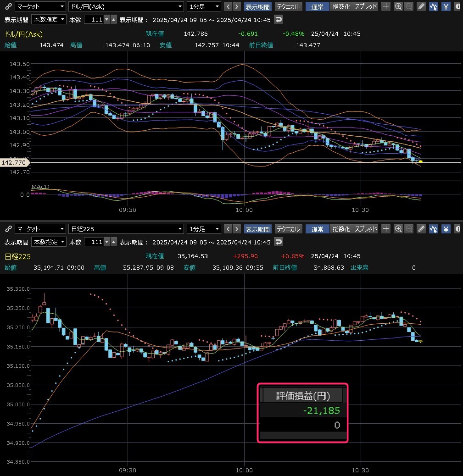Click the chart cursor icon in the 日経225 toolbar

[x=434, y=228]
